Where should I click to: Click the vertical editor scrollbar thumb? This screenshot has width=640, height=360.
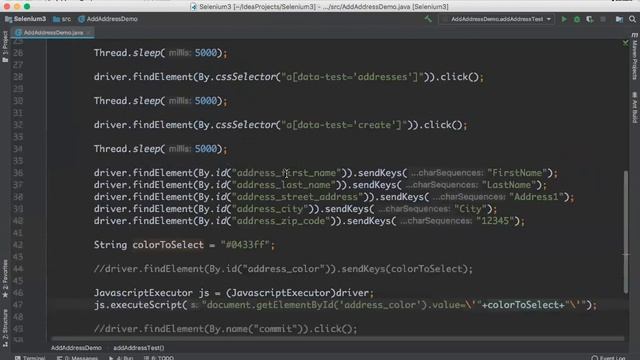coord(626,231)
